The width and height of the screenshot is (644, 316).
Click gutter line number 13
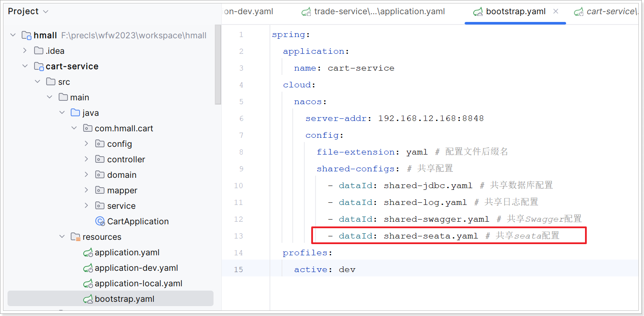[x=238, y=236]
